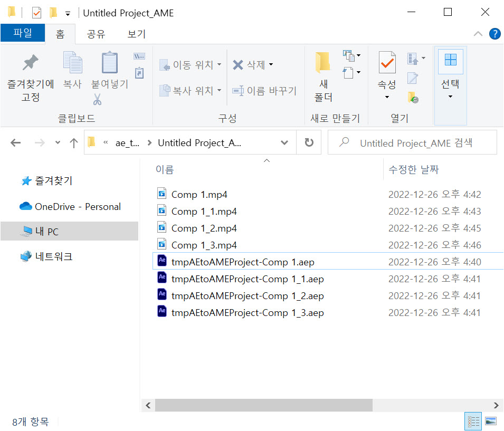Open the File (파일) tab
This screenshot has height=431, width=504.
coord(23,33)
